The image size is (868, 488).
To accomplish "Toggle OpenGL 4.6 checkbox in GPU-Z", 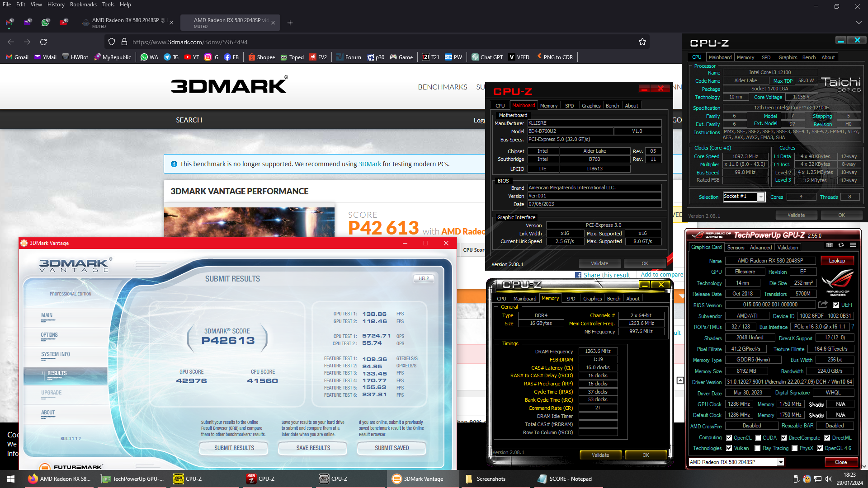I will click(x=820, y=448).
